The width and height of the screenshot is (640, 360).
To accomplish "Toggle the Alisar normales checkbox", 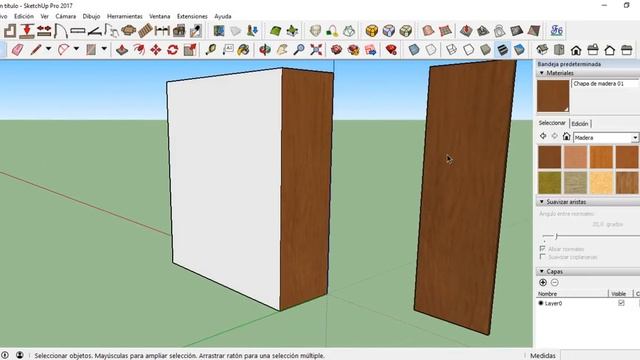I will 542,248.
